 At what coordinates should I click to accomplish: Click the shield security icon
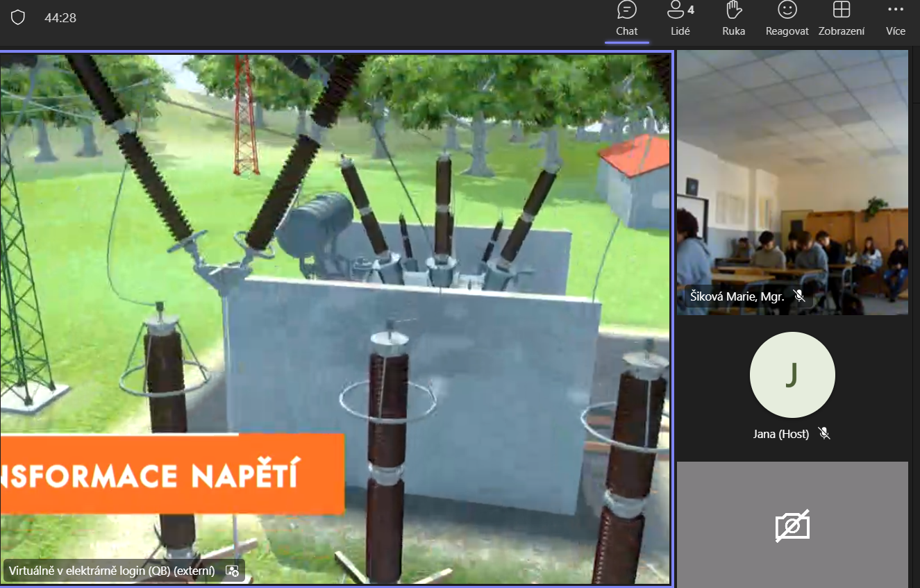point(18,17)
